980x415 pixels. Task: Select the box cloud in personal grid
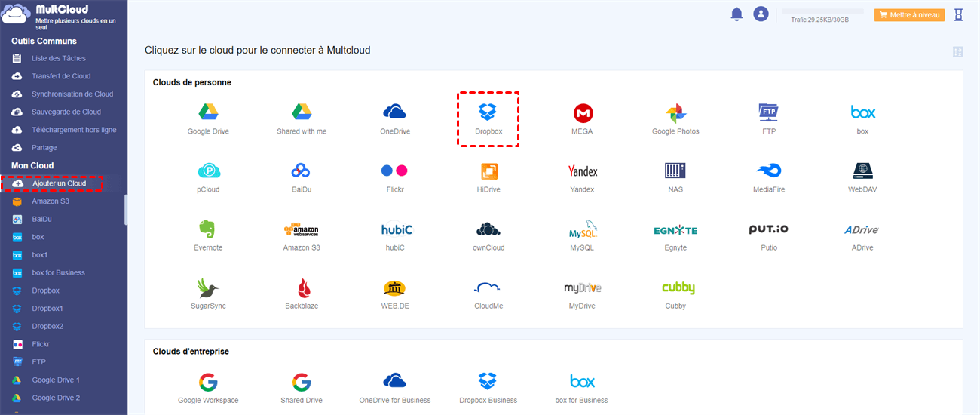862,119
